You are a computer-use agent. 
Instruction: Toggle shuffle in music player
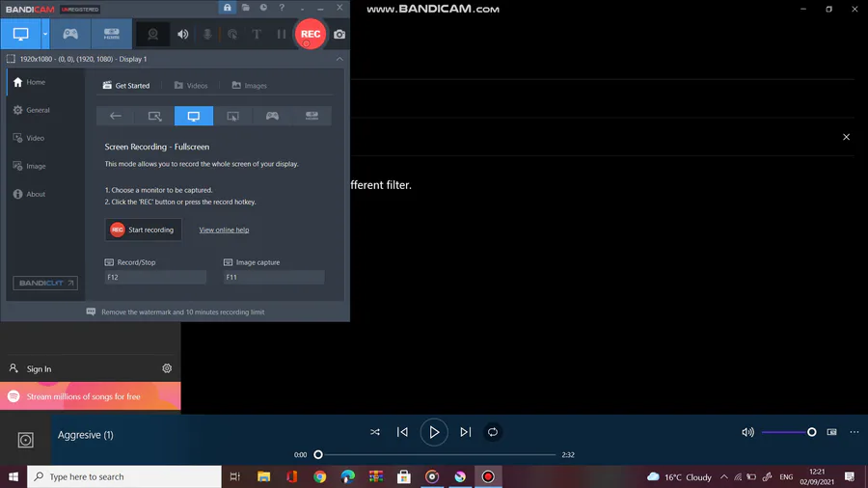click(x=375, y=432)
